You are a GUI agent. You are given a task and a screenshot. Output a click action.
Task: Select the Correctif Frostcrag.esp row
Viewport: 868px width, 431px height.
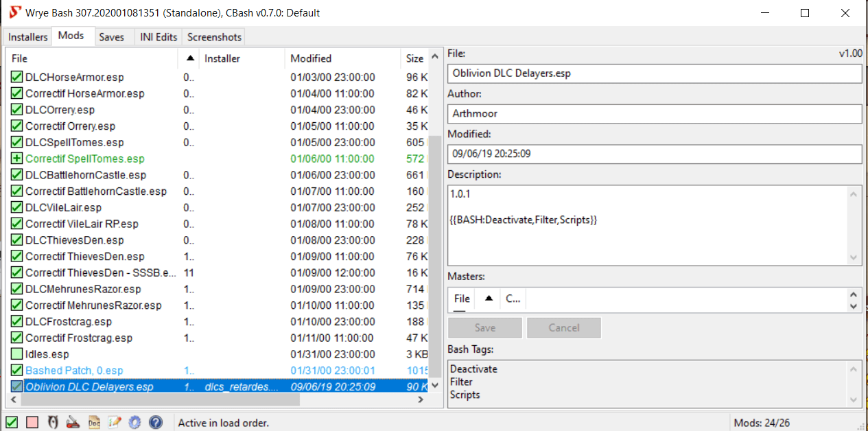217,338
